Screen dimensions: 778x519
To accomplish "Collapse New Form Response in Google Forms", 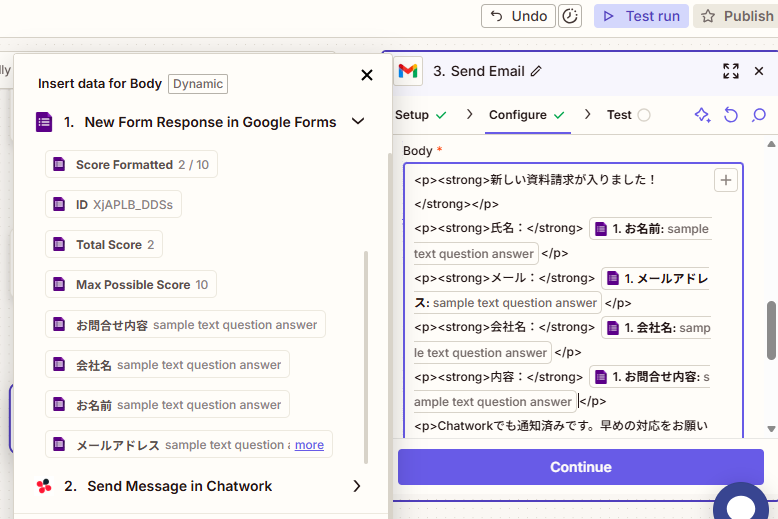I will 357,122.
